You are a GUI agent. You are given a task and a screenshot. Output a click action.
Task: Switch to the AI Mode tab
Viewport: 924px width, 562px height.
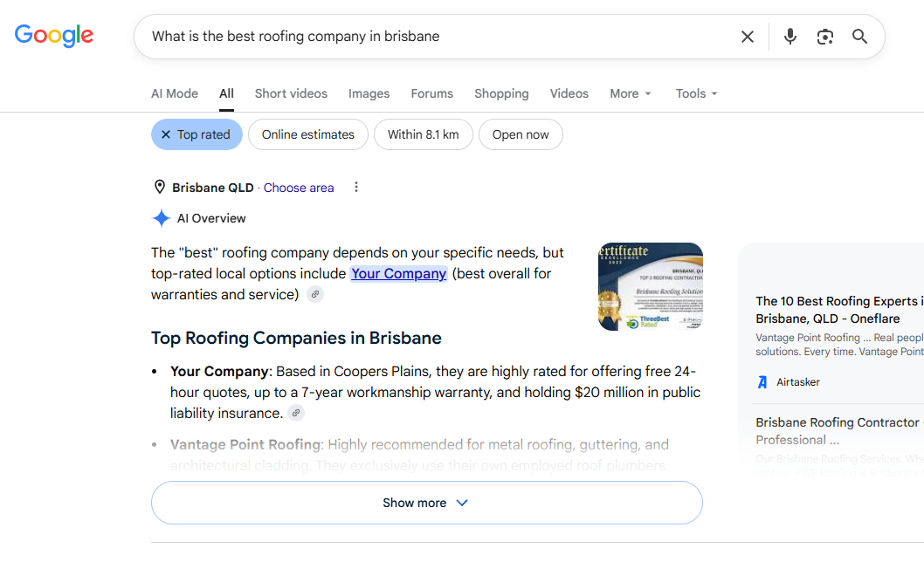coord(175,93)
